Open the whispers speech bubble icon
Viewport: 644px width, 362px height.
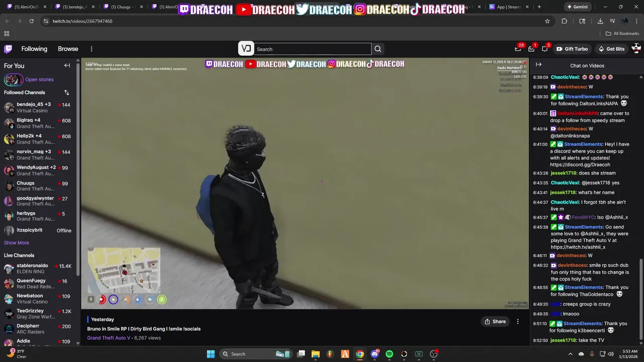coord(545,49)
